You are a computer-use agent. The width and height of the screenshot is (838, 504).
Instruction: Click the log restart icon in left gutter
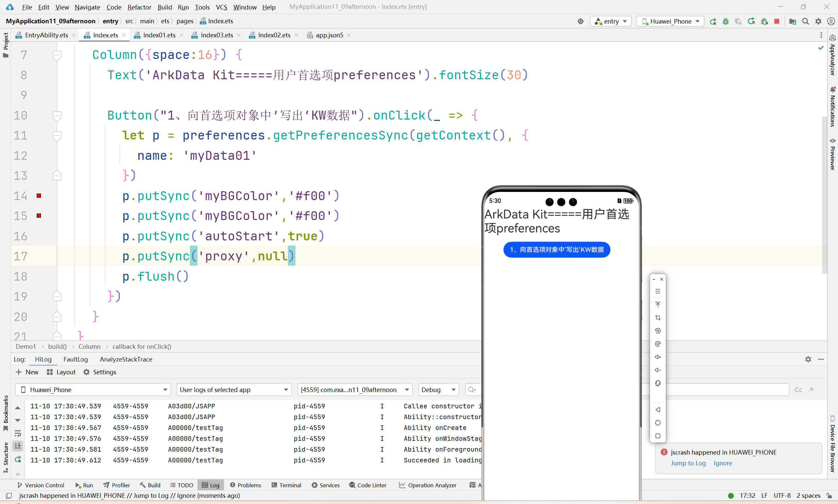pyautogui.click(x=18, y=459)
